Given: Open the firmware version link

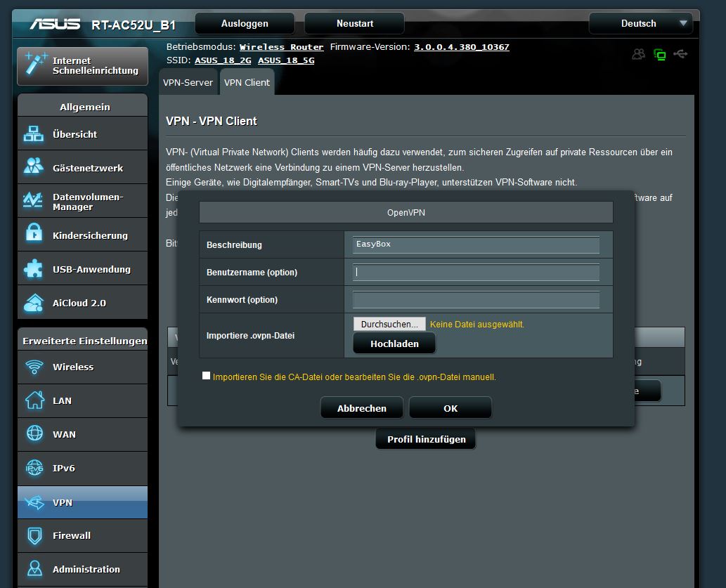Looking at the screenshot, I should (461, 47).
